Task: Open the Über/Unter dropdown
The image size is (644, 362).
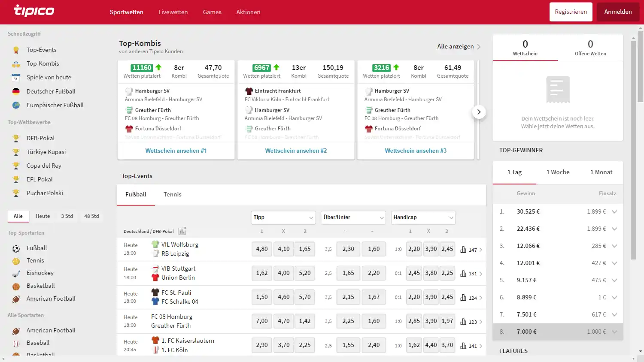Action: pyautogui.click(x=353, y=217)
